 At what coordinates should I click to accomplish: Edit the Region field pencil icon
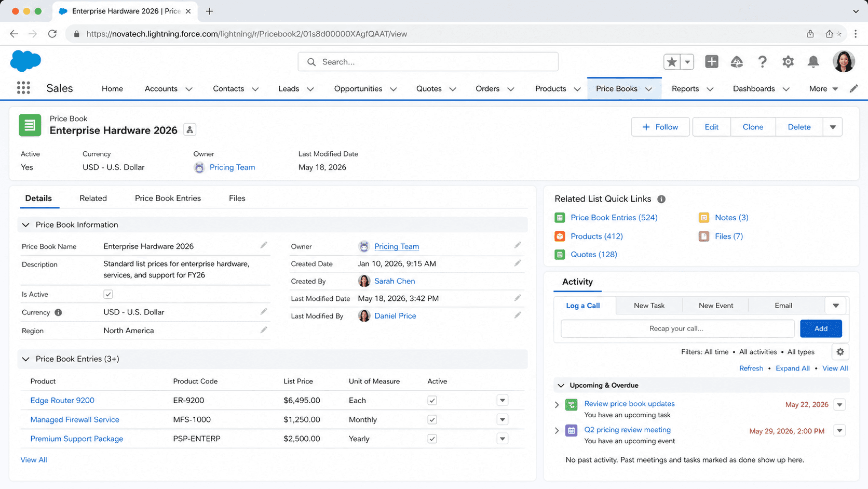pyautogui.click(x=264, y=330)
